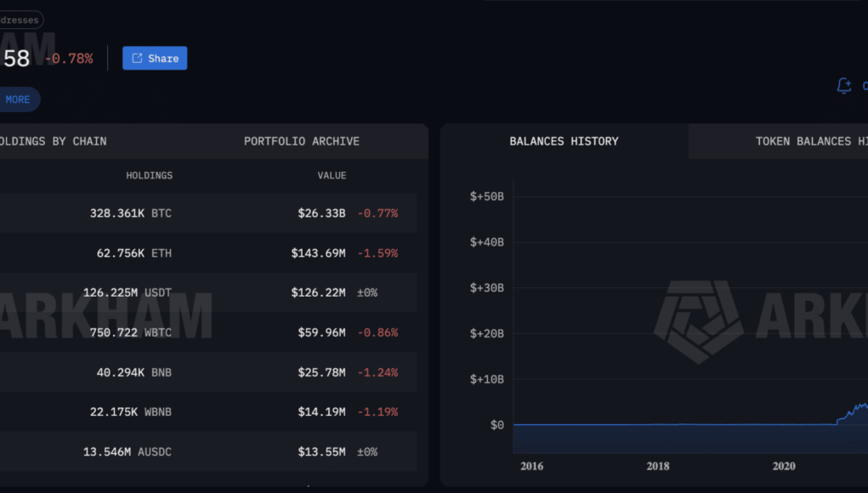Click the 2018 point on chart timeline
Image resolution: width=868 pixels, height=493 pixels.
658,466
